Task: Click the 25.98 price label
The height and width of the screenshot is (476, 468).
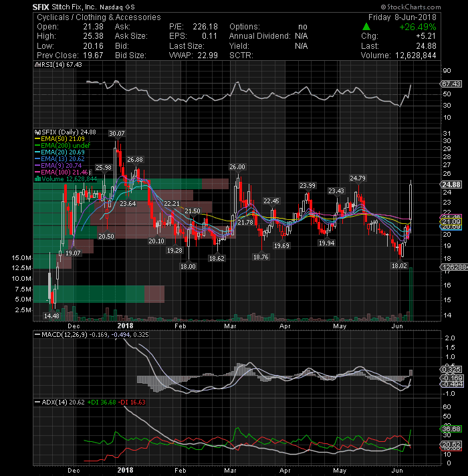Action: coord(104,168)
